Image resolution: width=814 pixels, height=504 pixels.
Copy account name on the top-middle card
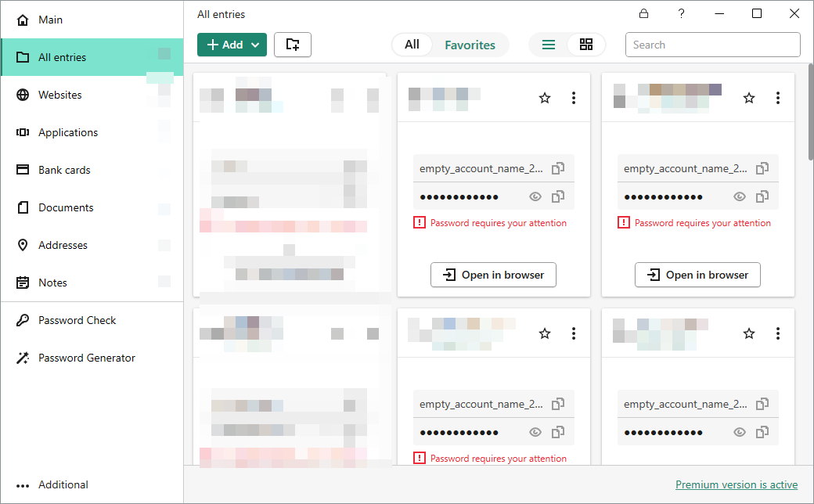[x=558, y=168]
